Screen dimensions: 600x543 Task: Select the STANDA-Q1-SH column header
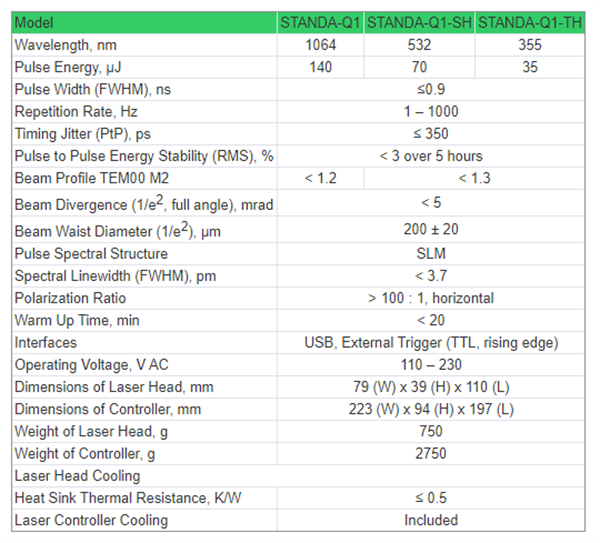419,23
